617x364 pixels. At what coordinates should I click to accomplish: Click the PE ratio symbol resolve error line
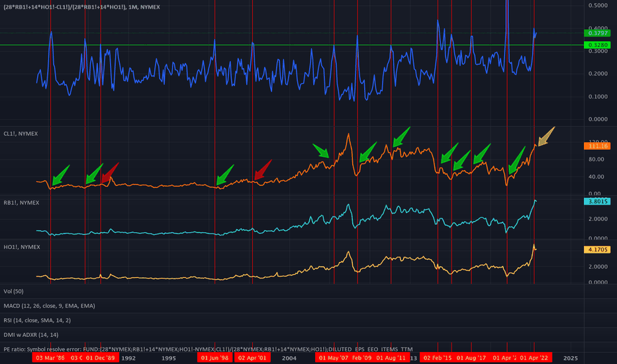click(x=208, y=349)
